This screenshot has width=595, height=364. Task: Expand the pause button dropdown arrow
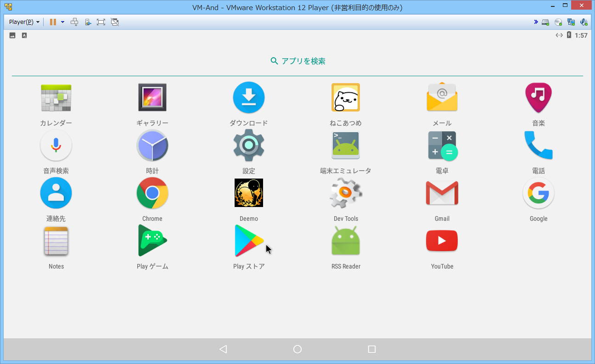point(62,22)
